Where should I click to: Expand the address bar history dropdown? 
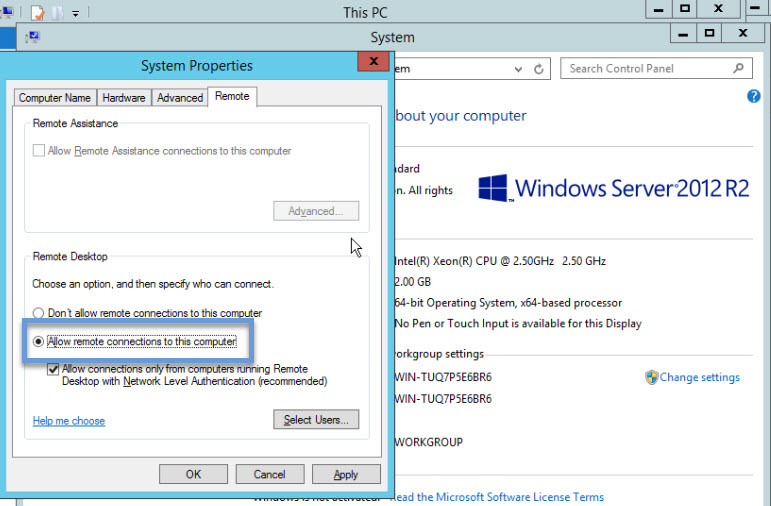(518, 69)
